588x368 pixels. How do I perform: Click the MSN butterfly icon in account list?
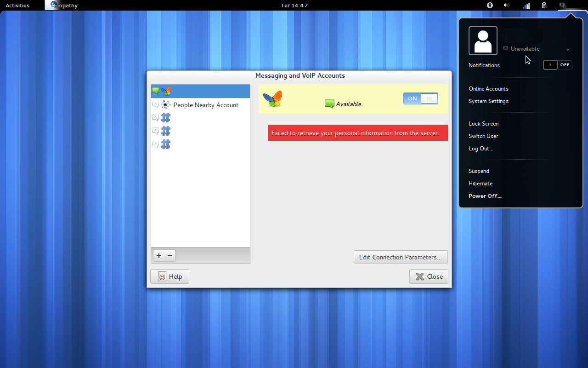click(166, 91)
